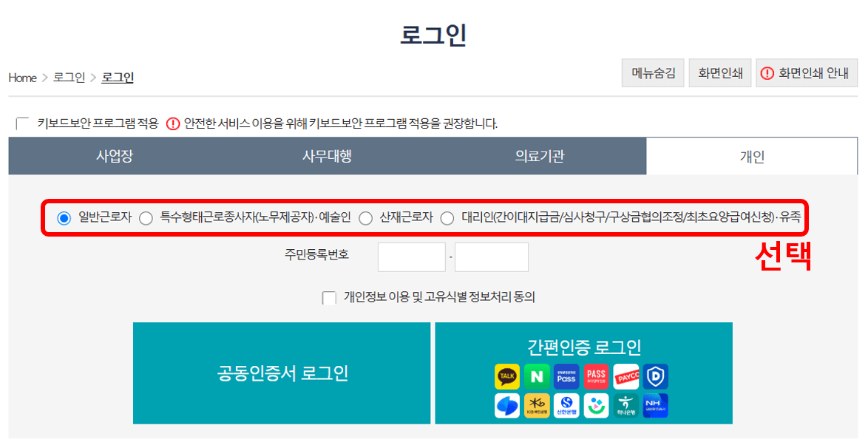Click the first 주민등록번호 input field
This screenshot has width=868, height=448.
tap(411, 257)
